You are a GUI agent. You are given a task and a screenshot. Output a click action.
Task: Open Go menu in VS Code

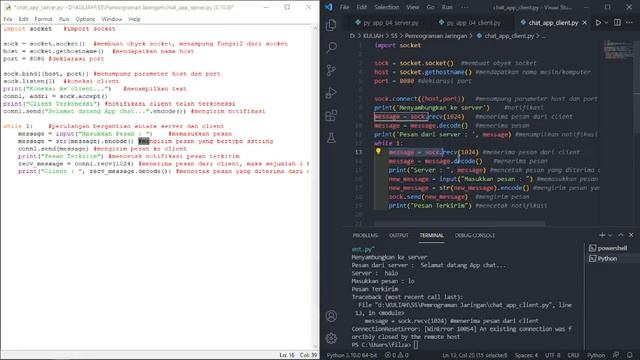click(x=430, y=7)
